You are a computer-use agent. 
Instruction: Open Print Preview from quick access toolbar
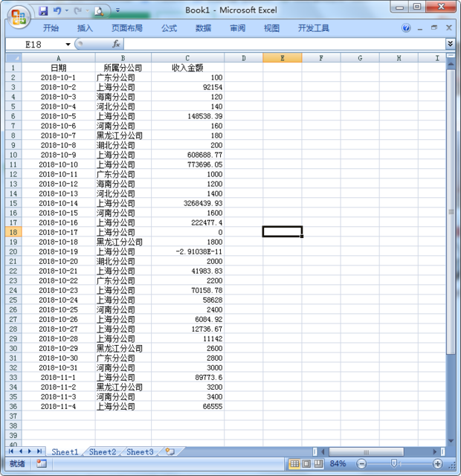99,12
